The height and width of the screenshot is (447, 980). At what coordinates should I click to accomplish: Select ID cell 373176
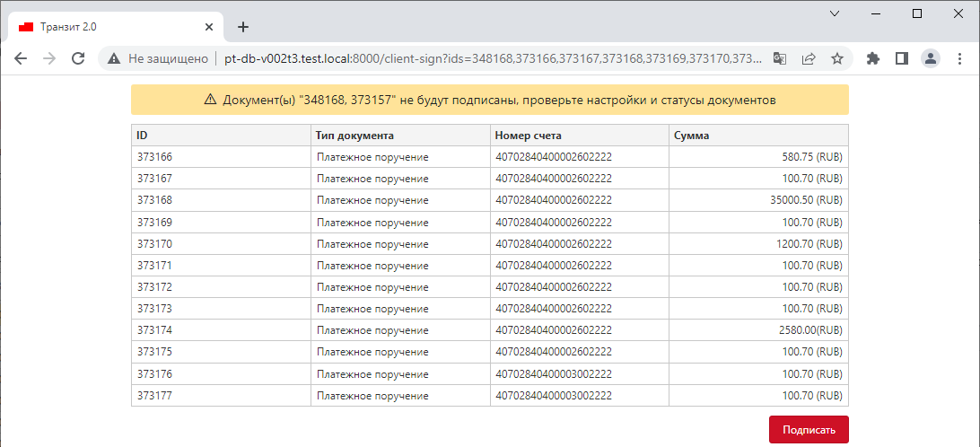(x=221, y=374)
